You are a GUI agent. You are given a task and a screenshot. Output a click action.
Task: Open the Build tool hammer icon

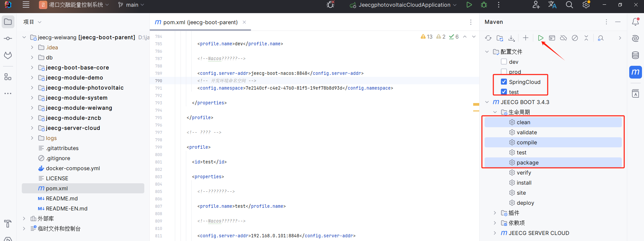click(x=8, y=224)
